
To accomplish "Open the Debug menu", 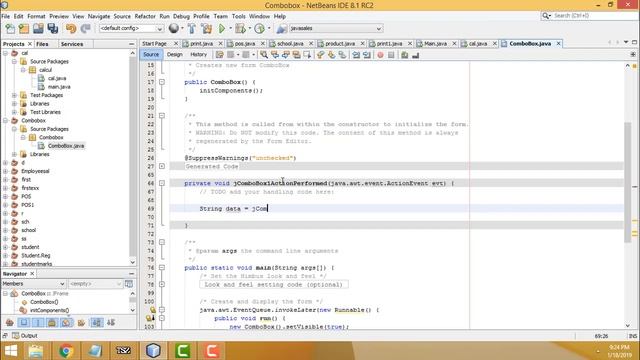I will [181, 16].
